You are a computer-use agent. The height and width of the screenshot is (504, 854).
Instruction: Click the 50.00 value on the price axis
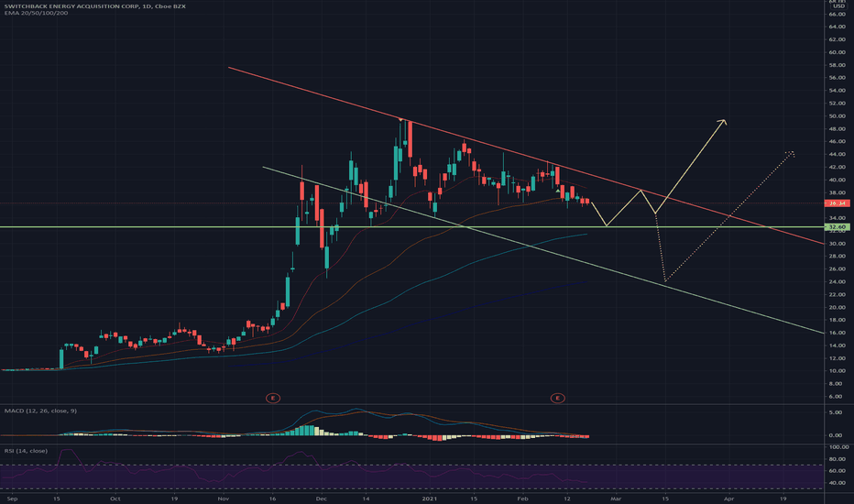(x=838, y=116)
